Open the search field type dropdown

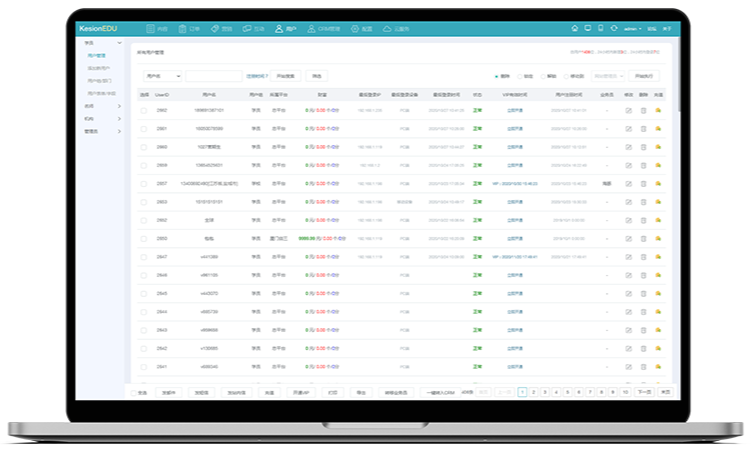[163, 76]
